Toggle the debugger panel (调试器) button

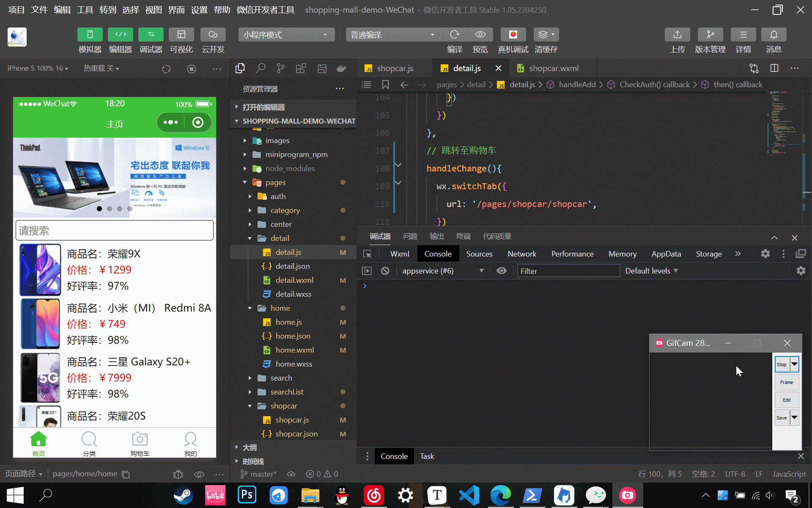[x=151, y=35]
